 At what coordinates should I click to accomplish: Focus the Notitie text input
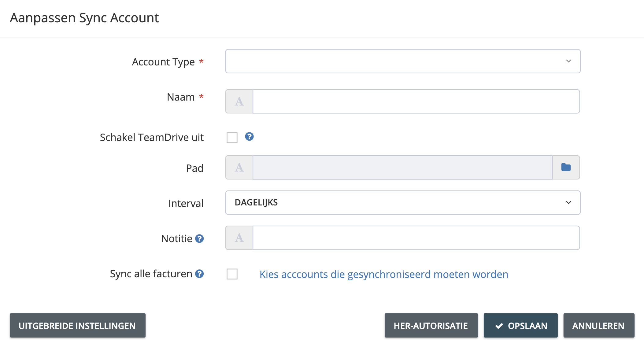[416, 238]
